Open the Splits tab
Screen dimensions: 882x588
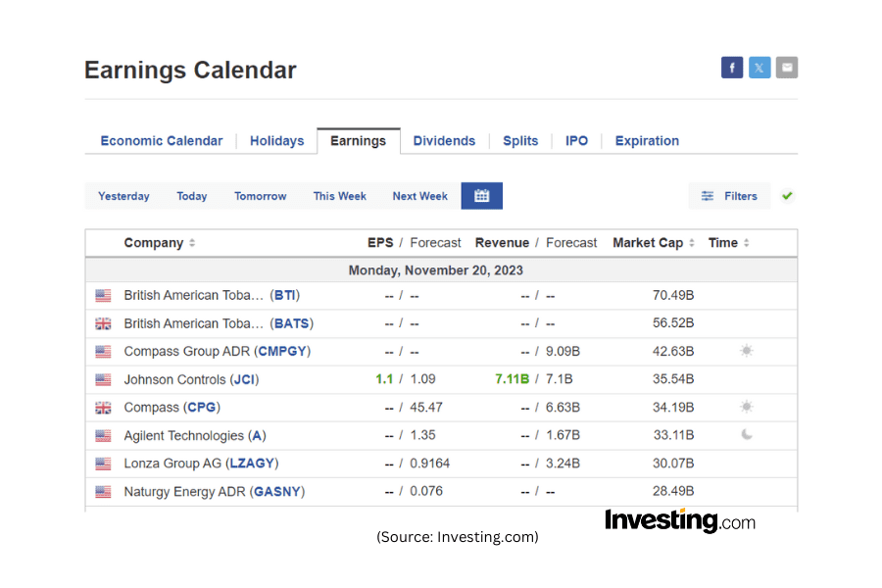(x=520, y=141)
